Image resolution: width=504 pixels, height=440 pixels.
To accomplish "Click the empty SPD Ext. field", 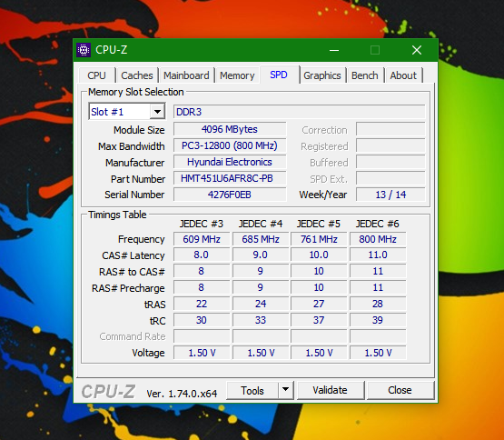I will tap(390, 178).
